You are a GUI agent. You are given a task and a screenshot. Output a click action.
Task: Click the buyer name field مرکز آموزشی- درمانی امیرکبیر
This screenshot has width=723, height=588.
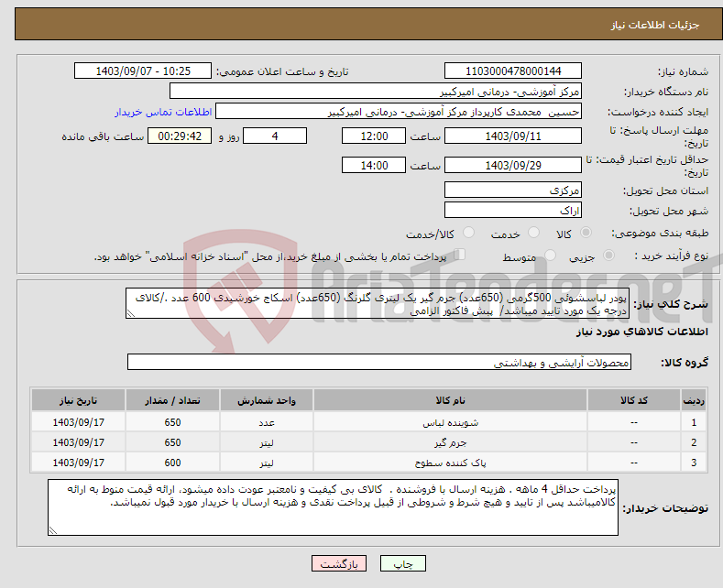point(376,92)
